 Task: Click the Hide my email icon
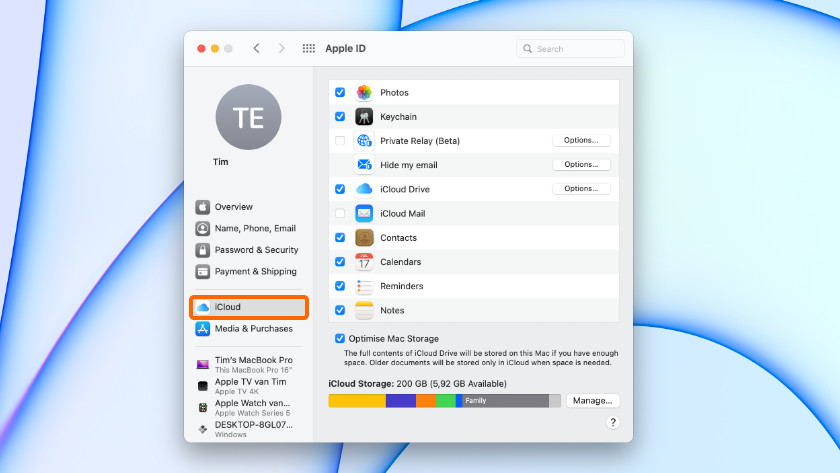pyautogui.click(x=364, y=165)
